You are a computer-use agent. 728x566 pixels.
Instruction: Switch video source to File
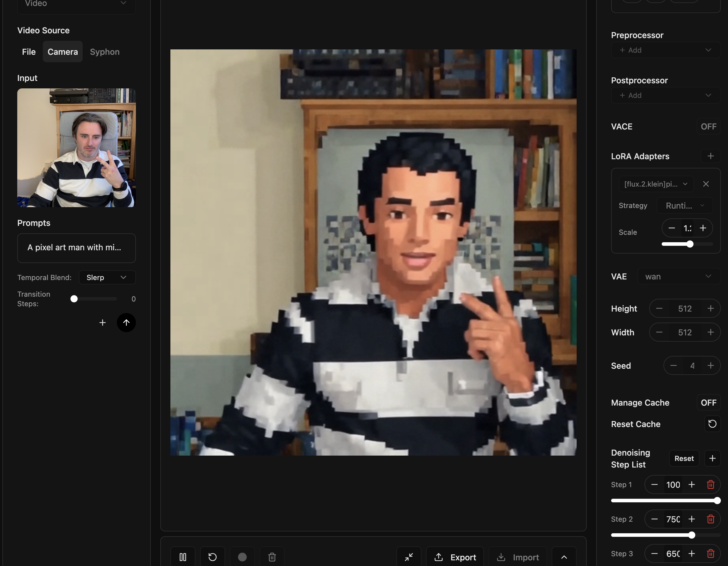click(29, 52)
